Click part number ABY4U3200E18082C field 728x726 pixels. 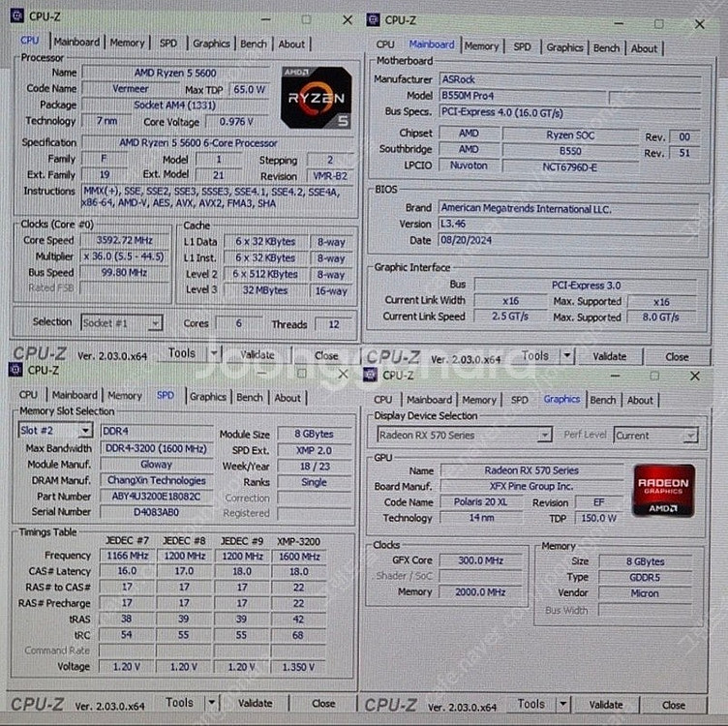157,497
